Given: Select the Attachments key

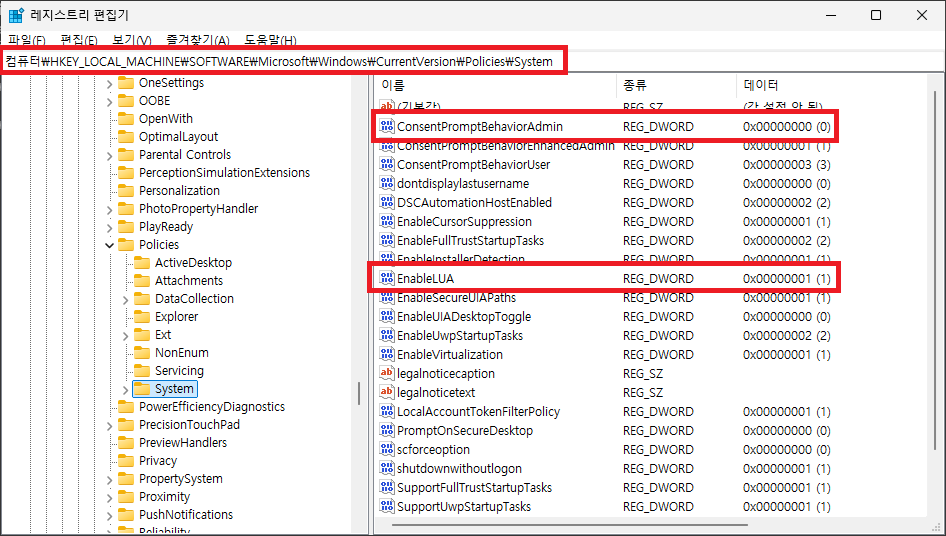Looking at the screenshot, I should (x=189, y=281).
